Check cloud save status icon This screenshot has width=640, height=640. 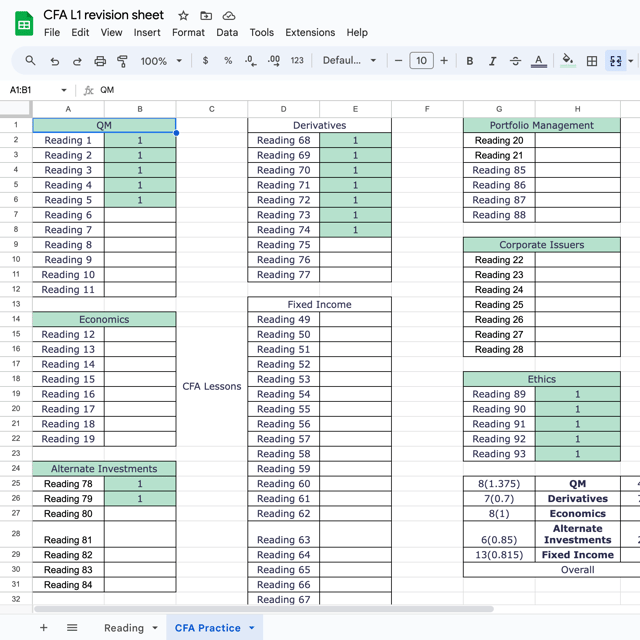(229, 16)
